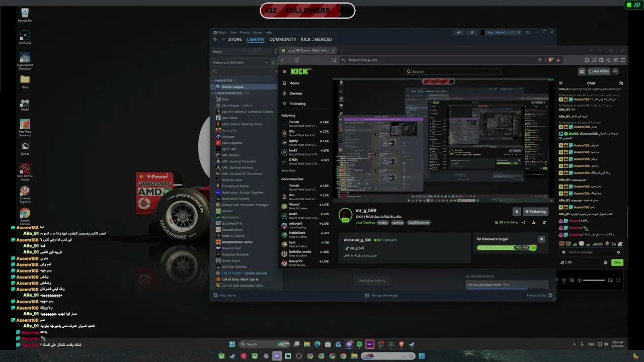Open Steam notifications bell

click(472, 33)
